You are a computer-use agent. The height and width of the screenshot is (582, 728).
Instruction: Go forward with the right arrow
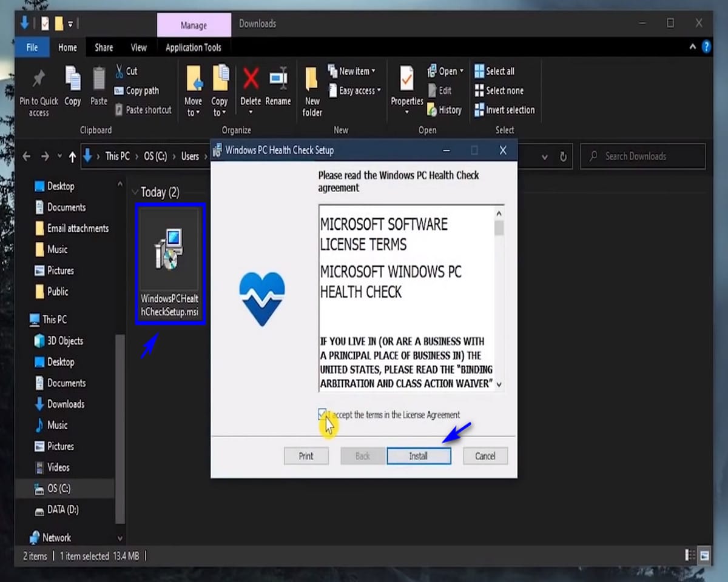(45, 156)
